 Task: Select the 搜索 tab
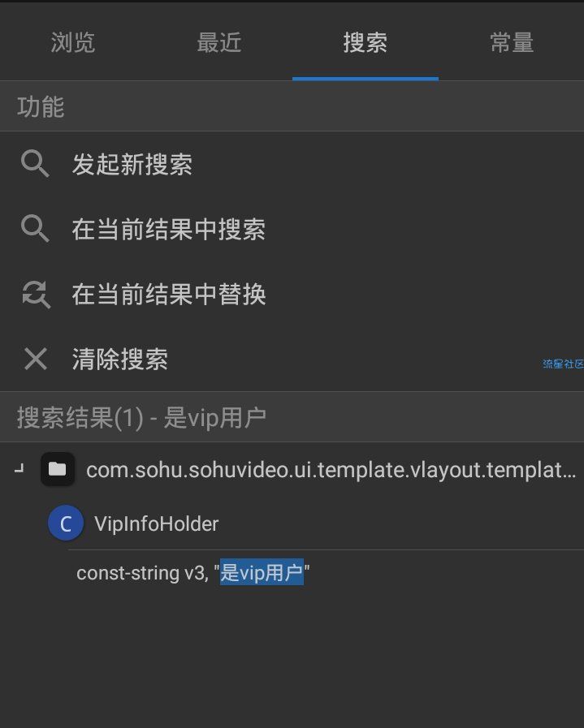tap(366, 43)
